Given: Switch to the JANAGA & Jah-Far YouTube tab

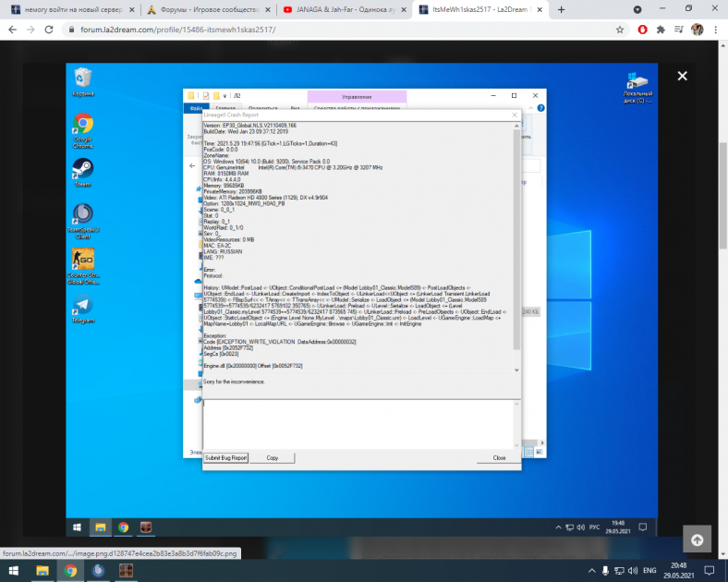Looking at the screenshot, I should tap(345, 9).
